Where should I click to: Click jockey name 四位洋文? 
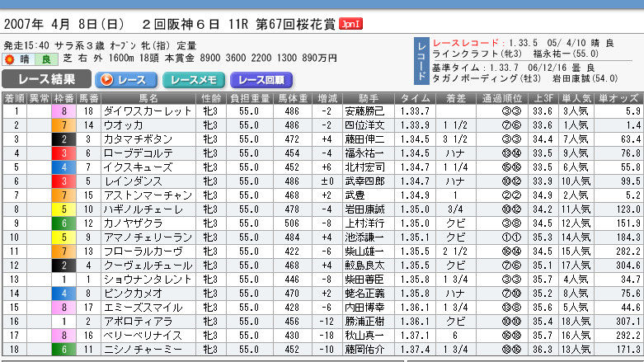pos(364,125)
